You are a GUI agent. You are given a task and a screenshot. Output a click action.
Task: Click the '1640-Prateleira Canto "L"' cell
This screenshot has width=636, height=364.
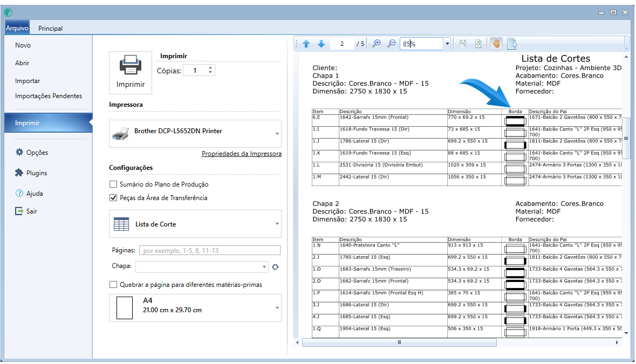(393, 248)
